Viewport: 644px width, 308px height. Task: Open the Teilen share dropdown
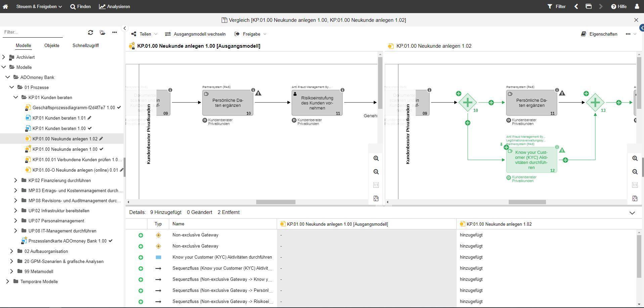pos(144,34)
